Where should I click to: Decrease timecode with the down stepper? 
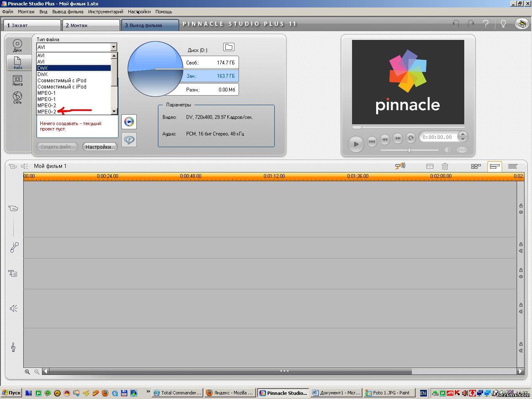click(463, 139)
